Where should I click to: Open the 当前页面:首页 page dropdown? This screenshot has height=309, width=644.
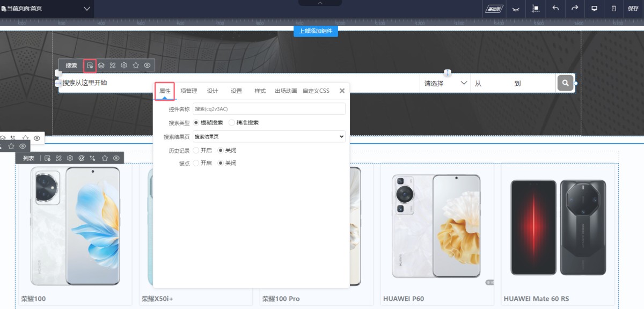pyautogui.click(x=47, y=9)
